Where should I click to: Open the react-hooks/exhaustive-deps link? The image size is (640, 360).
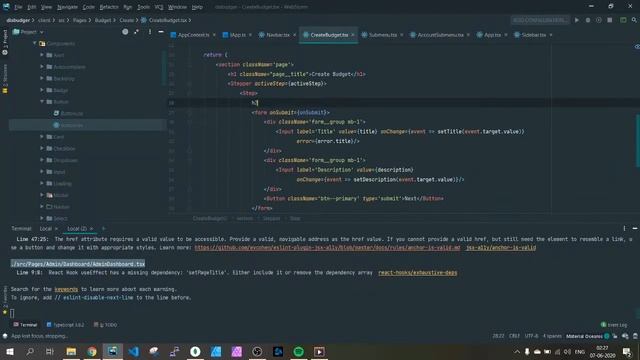coord(418,273)
